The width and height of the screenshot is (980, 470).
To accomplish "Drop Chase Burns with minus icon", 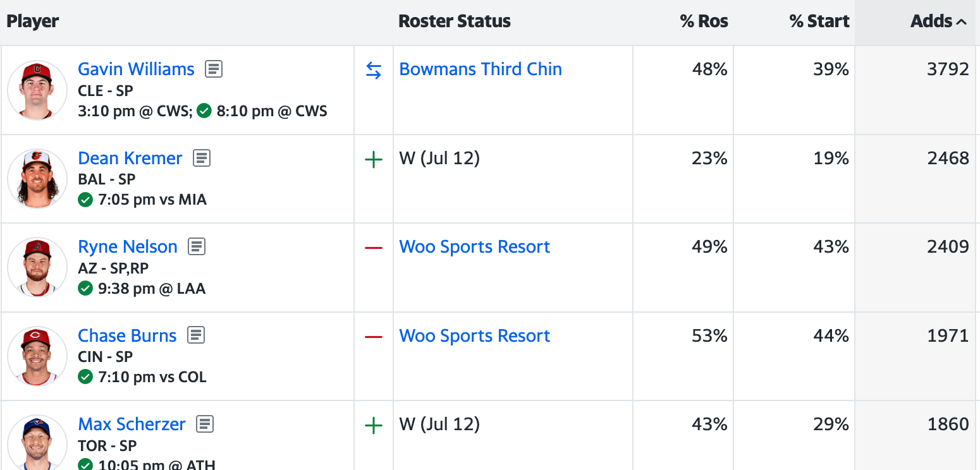I will pyautogui.click(x=374, y=337).
